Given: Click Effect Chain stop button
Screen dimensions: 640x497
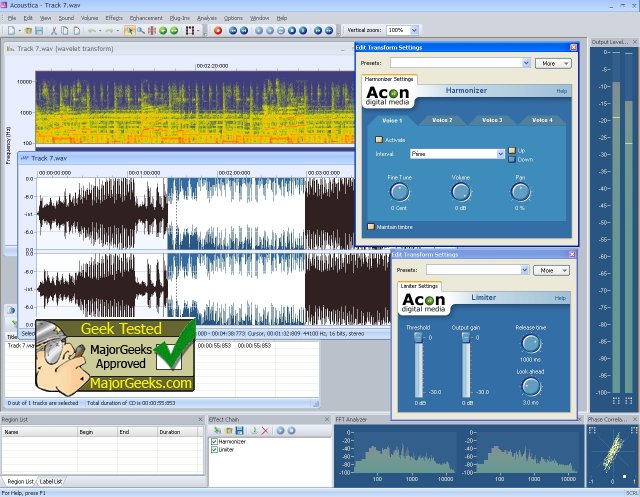Looking at the screenshot, I should coord(291,430).
